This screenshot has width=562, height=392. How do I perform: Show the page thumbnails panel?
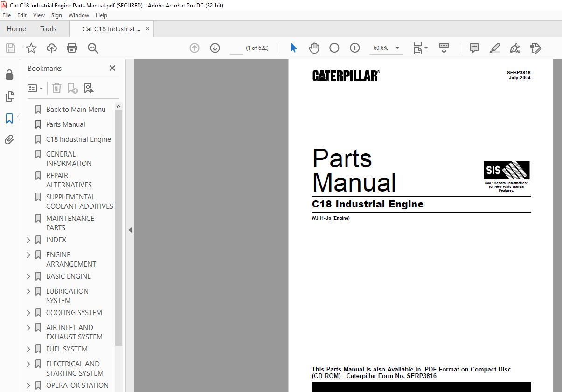pyautogui.click(x=9, y=96)
